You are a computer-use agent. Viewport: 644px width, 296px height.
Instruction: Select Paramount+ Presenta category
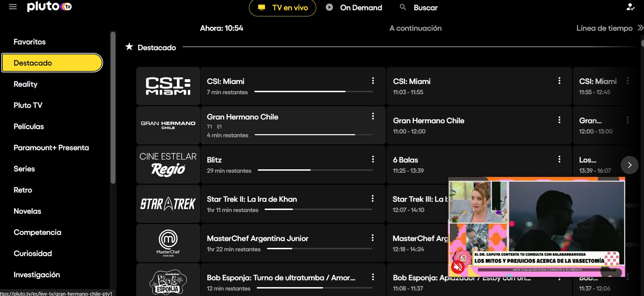(51, 147)
